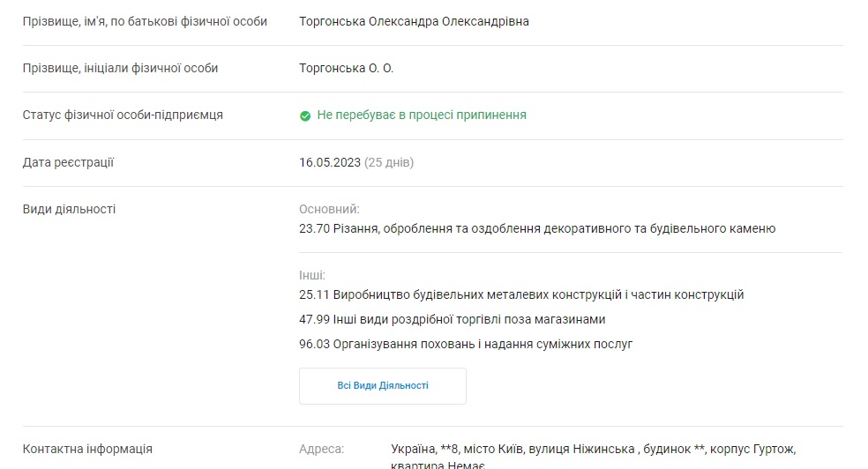Click activity 96.03 Організування поховань
This screenshot has height=469, width=868.
(x=466, y=344)
